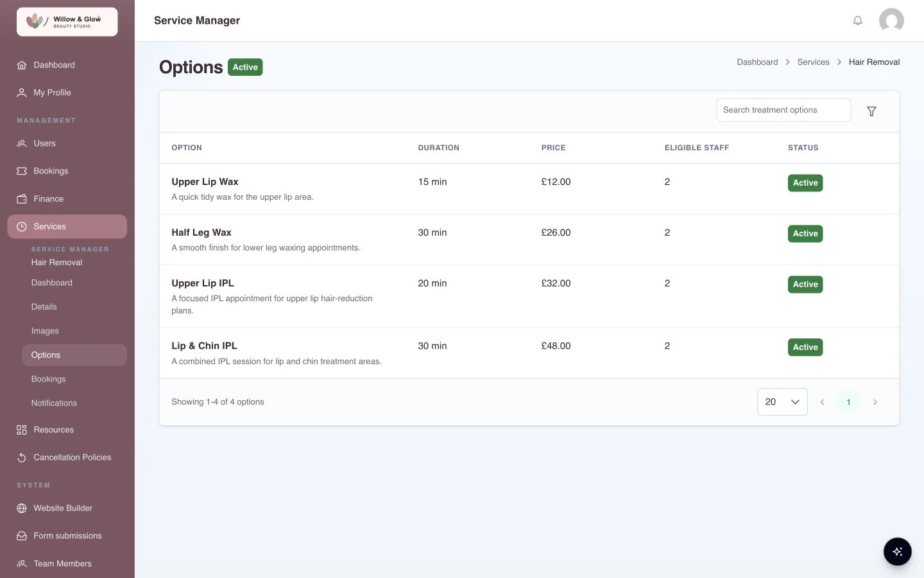Open Team Members menu item
This screenshot has height=578, width=924.
[67, 563]
